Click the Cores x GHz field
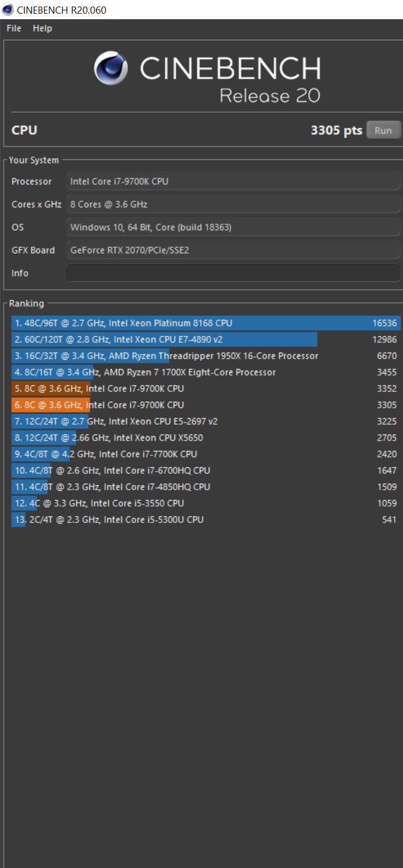This screenshot has width=403, height=868. (233, 204)
